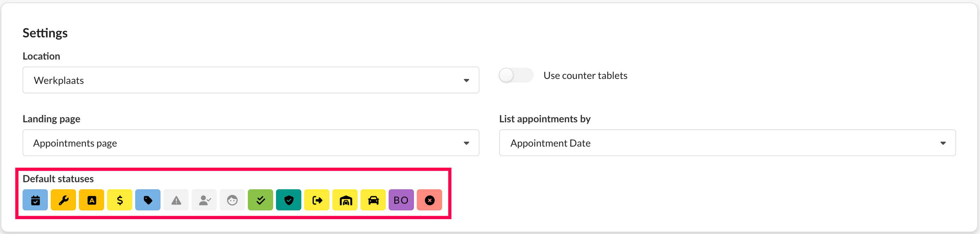
Task: Expand the Landing page dropdown
Action: click(x=251, y=143)
